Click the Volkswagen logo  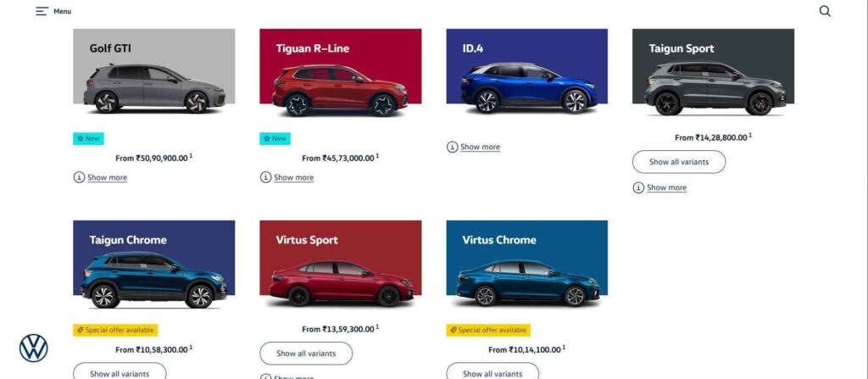coord(34,348)
